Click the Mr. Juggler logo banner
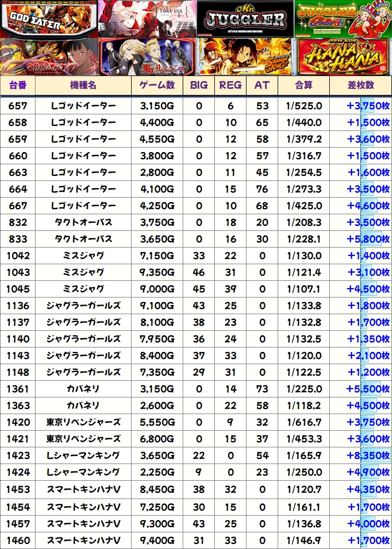 point(245,19)
